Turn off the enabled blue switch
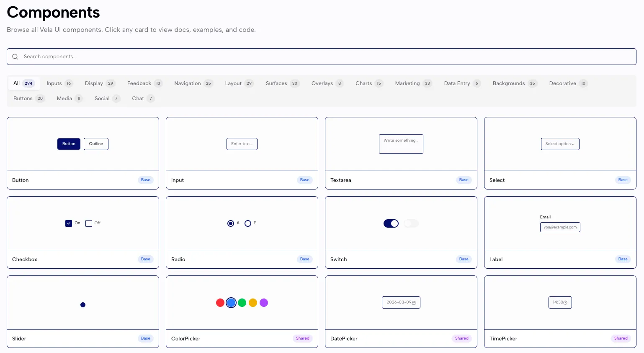This screenshot has width=644, height=353. click(x=391, y=223)
